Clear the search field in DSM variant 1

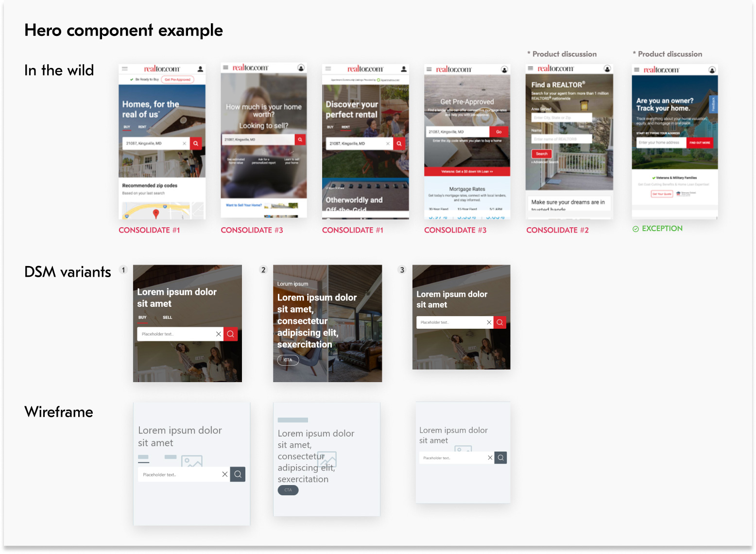tap(219, 334)
